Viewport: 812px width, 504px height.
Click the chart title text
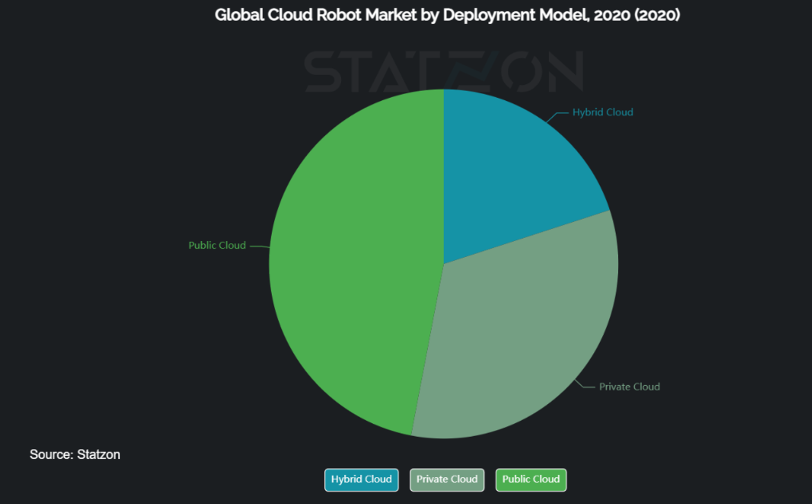coord(447,15)
